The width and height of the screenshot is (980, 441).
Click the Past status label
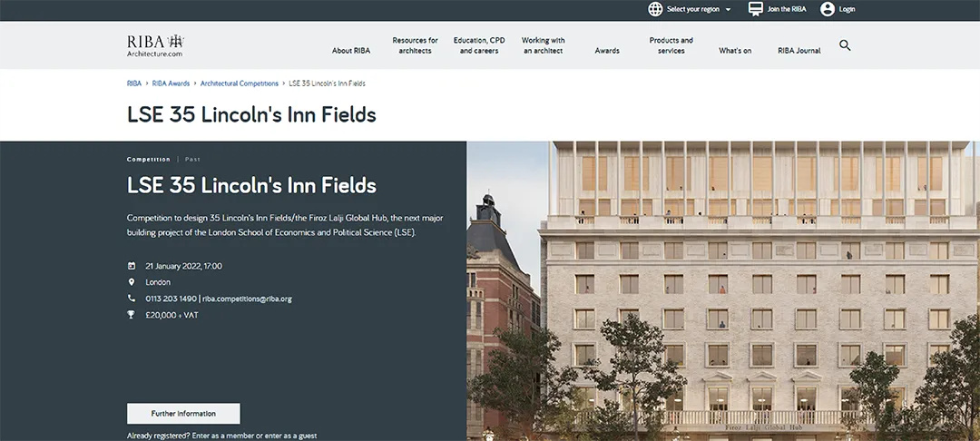point(192,160)
